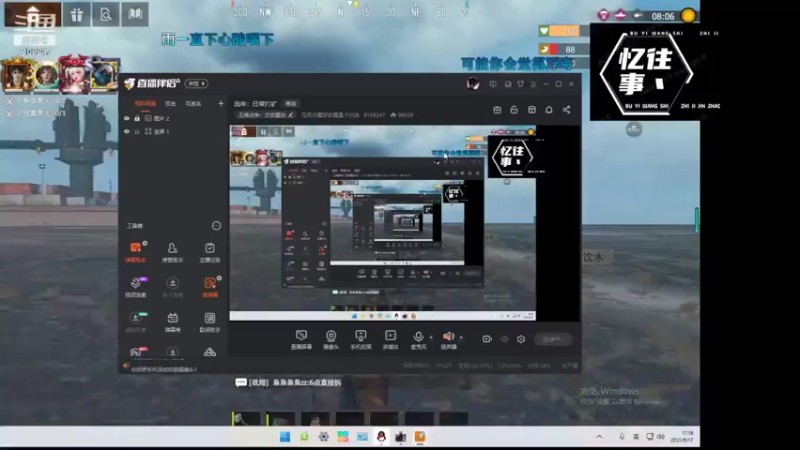The width and height of the screenshot is (800, 450).
Task: Open the streamer tasks clipboard tool
Action: pyautogui.click(x=210, y=252)
